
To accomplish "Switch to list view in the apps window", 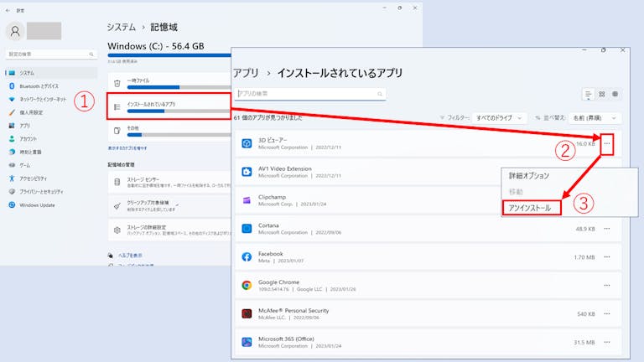I will [x=588, y=95].
